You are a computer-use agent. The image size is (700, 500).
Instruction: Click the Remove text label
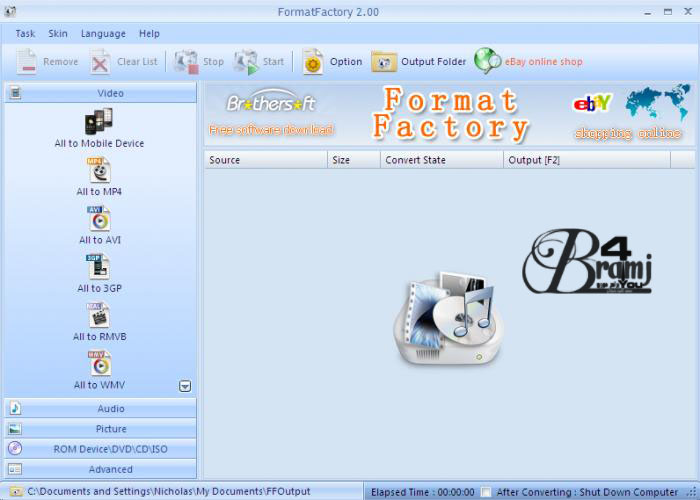[60, 62]
